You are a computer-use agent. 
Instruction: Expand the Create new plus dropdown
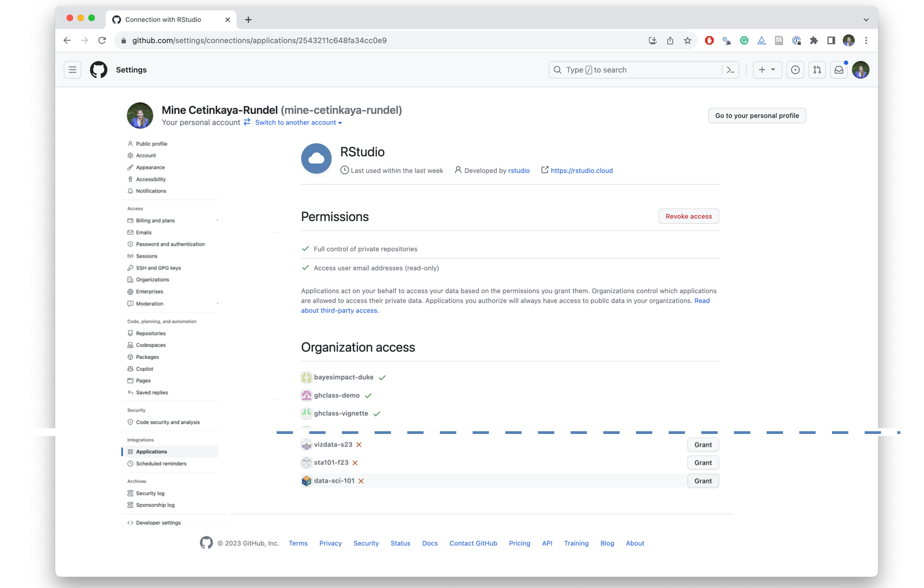[767, 70]
